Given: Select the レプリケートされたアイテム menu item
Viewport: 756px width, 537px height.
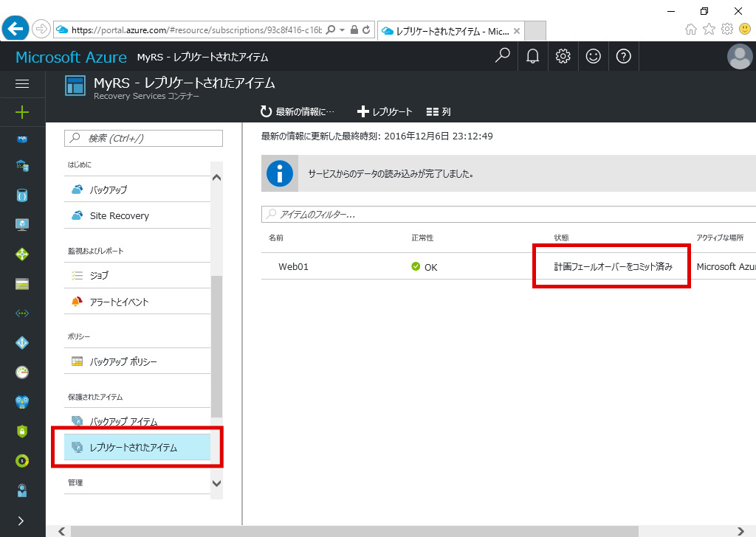Looking at the screenshot, I should (x=137, y=447).
